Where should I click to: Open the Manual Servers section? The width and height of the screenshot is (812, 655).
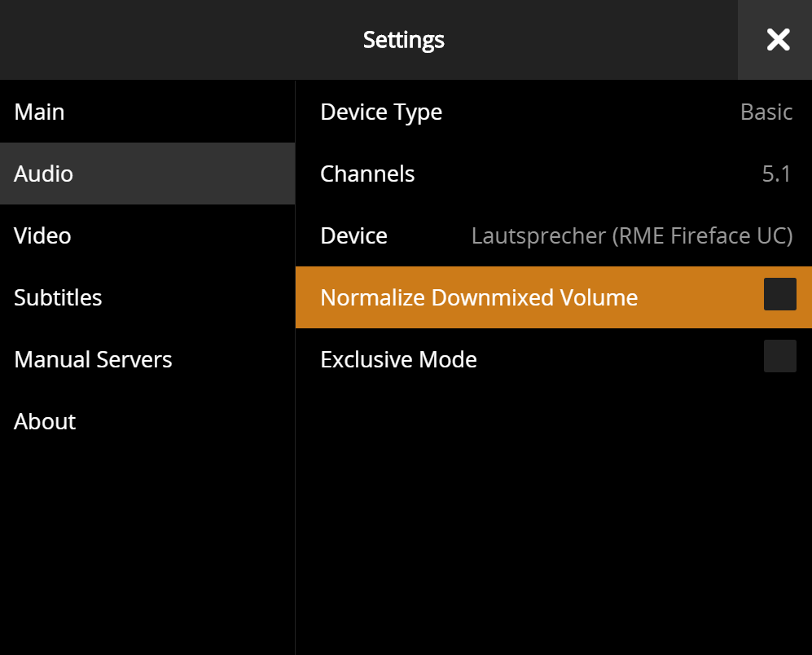coord(93,359)
